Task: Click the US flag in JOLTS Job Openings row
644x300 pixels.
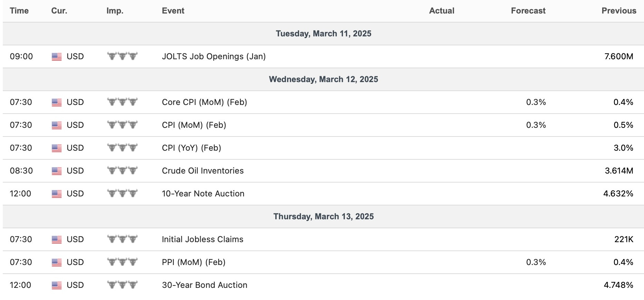Action: click(x=57, y=57)
